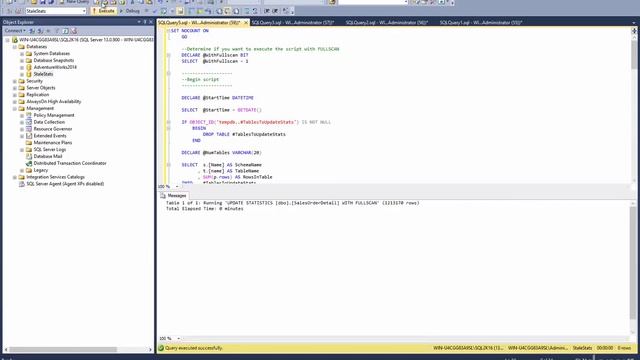Click the Messages pane vertical scrollbar
Viewport: 640px width, 360px height.
click(633, 268)
